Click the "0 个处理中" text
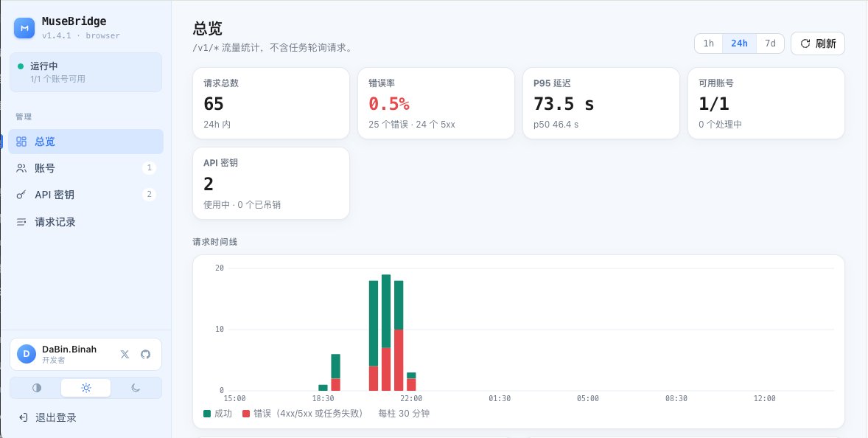The image size is (868, 438). pos(720,125)
